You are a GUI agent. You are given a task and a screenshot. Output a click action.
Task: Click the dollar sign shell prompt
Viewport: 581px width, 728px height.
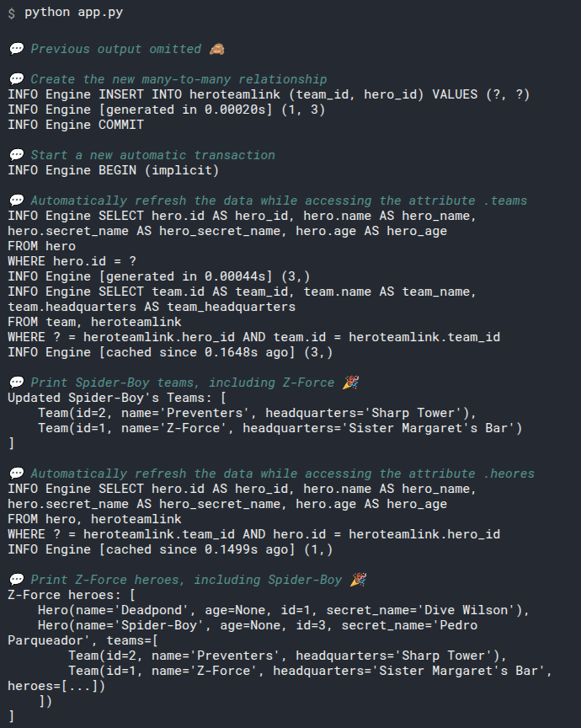click(11, 13)
